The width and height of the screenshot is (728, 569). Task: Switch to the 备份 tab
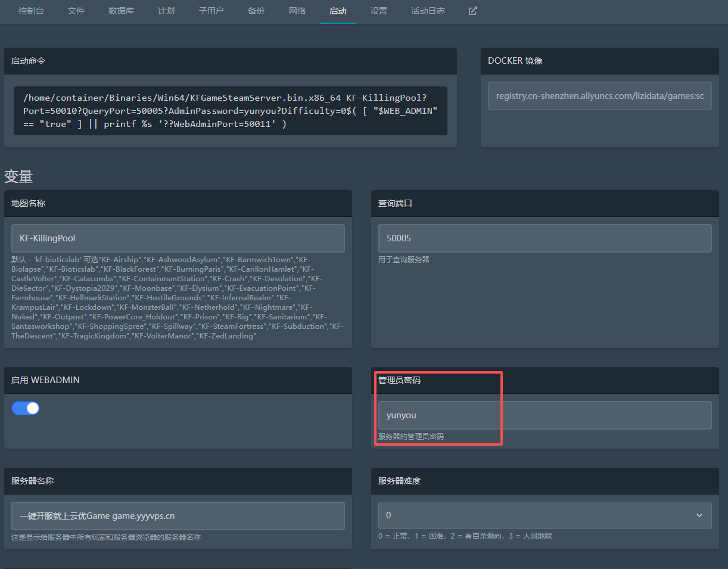[x=256, y=11]
